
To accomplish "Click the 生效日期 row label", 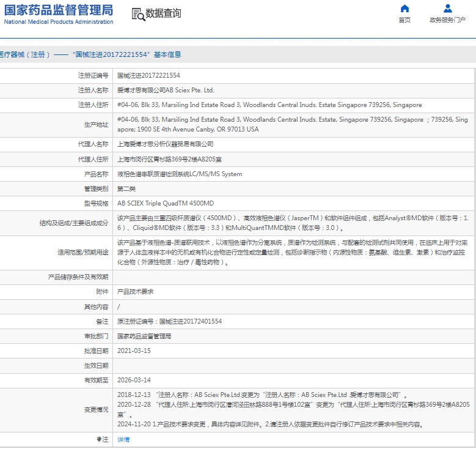I will click(96, 366).
